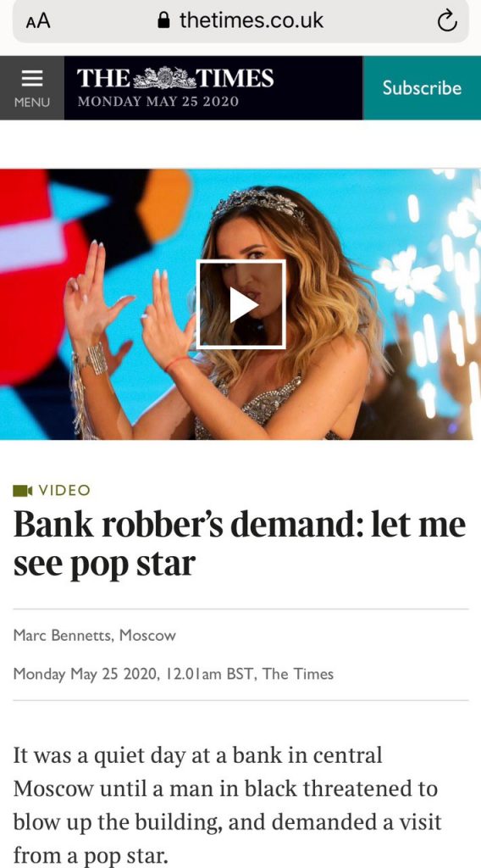Click the word THE in masthead
The height and width of the screenshot is (868, 481).
coord(104,79)
